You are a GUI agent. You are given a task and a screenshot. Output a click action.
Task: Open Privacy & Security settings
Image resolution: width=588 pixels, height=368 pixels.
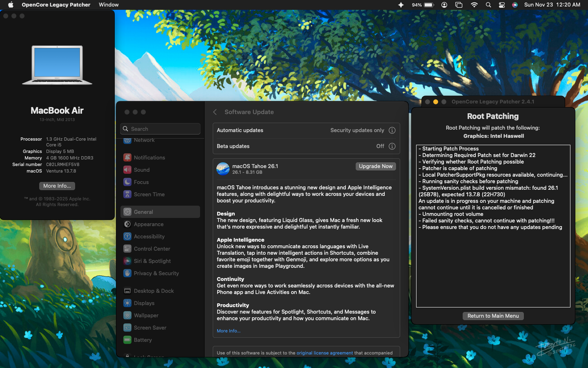[156, 273]
